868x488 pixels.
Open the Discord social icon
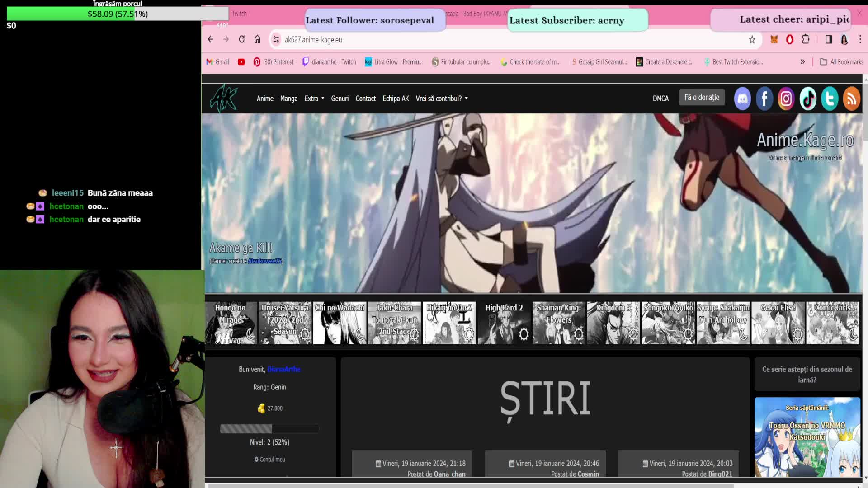[742, 99]
